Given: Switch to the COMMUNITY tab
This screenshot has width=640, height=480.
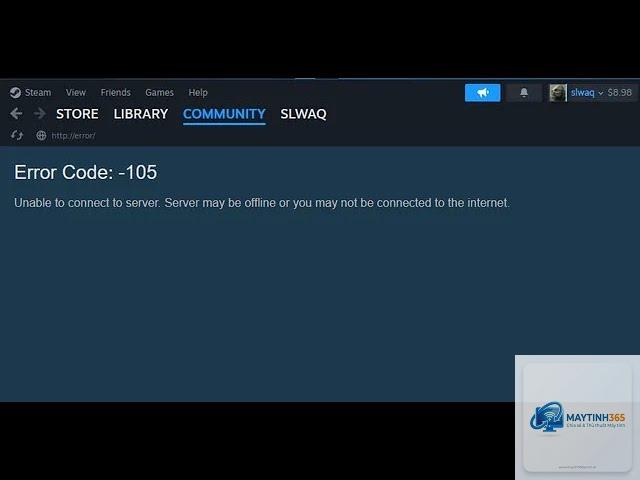Looking at the screenshot, I should (224, 114).
